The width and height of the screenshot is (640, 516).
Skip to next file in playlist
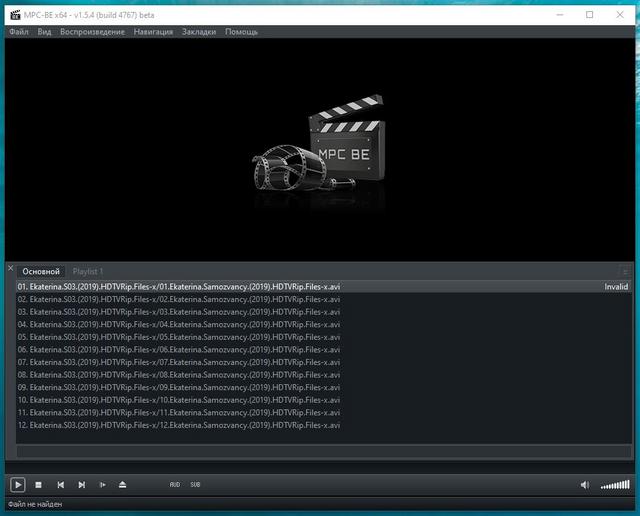[82, 485]
